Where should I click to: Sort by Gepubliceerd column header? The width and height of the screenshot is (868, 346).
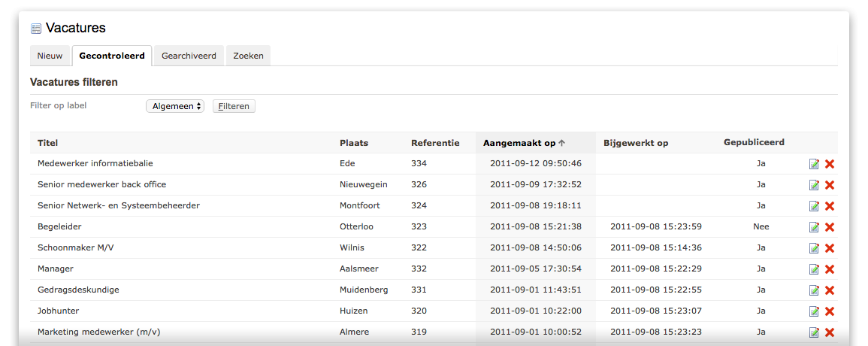click(754, 142)
